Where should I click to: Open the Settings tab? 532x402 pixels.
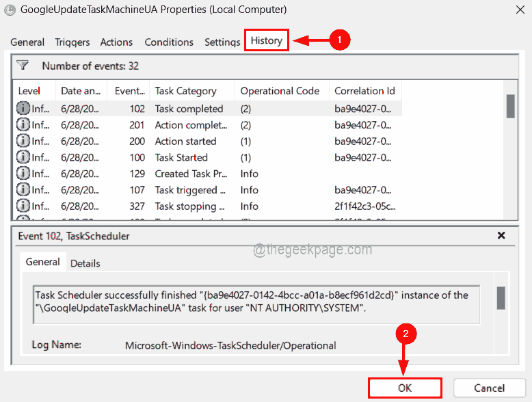pos(222,42)
